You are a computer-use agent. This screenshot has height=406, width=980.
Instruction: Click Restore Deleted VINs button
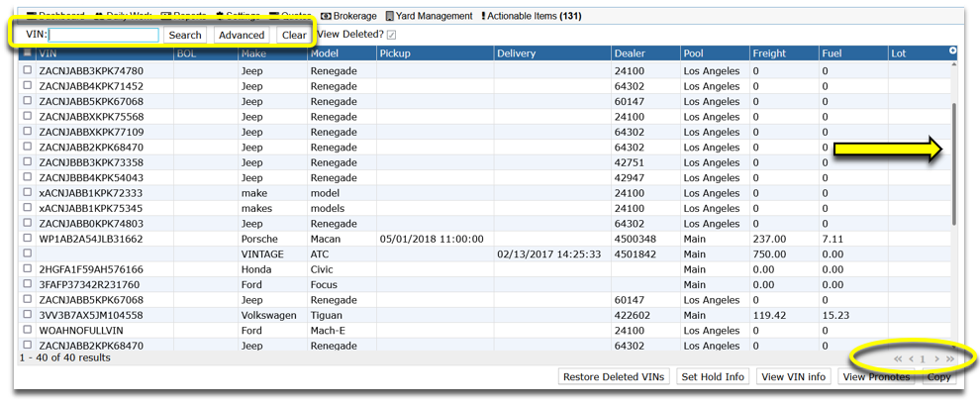point(614,376)
